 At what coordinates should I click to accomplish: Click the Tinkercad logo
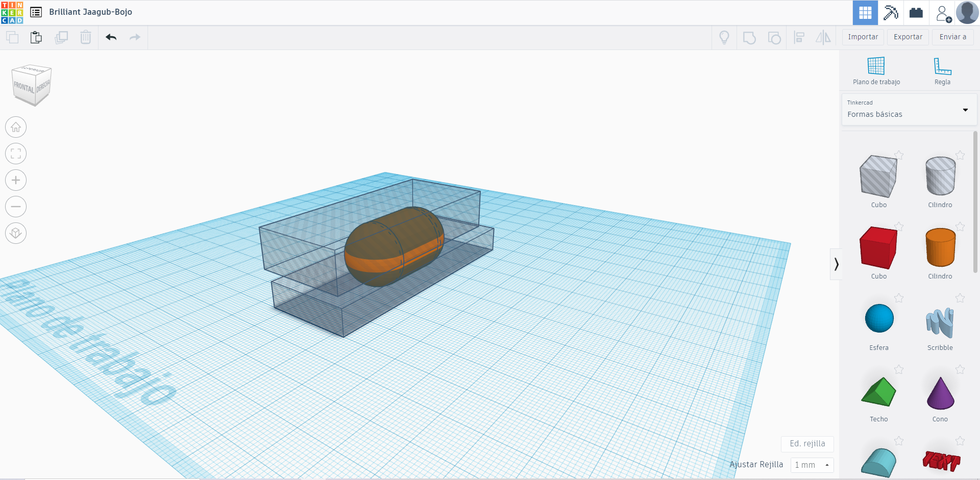tap(12, 12)
